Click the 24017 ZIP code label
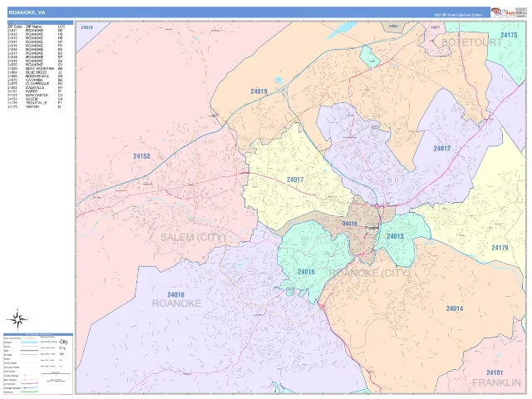 click(x=295, y=180)
